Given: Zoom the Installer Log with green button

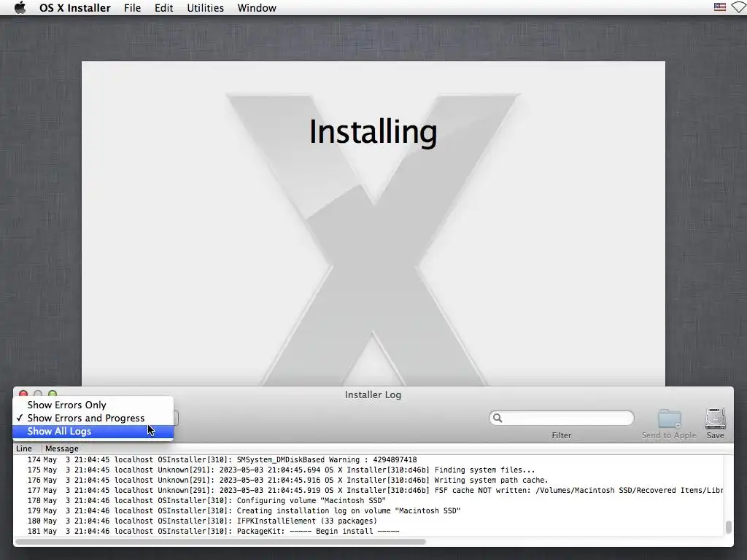Looking at the screenshot, I should tap(53, 394).
